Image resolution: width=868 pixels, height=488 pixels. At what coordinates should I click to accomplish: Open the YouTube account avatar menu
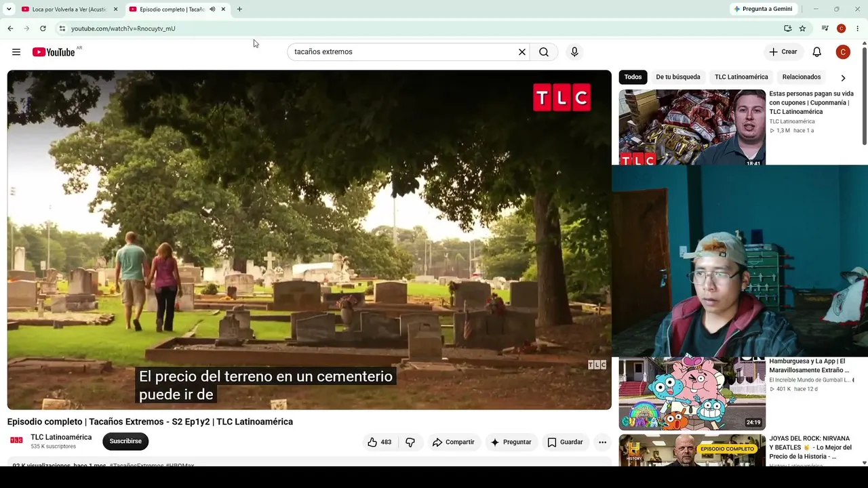click(x=843, y=52)
